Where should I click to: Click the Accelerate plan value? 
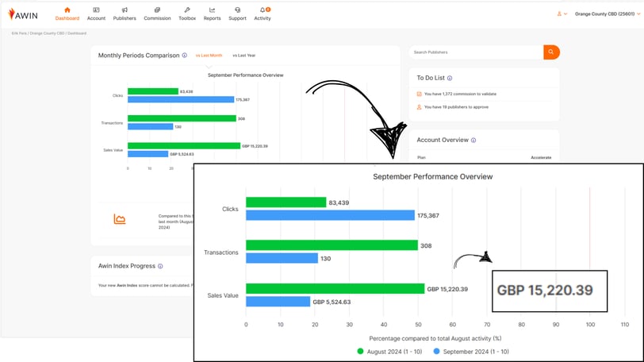(x=541, y=158)
